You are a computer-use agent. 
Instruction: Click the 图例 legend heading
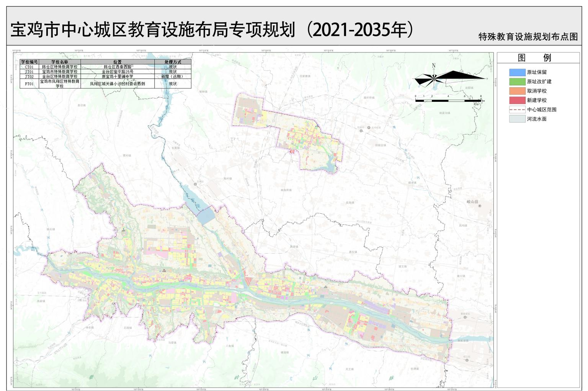[534, 58]
